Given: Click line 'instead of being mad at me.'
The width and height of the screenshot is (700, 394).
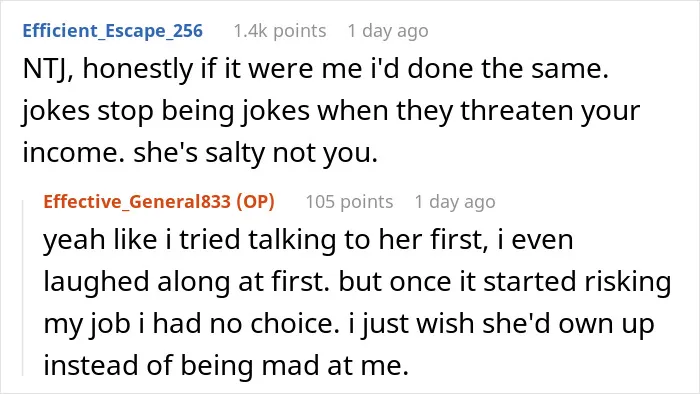Looking at the screenshot, I should point(226,366).
